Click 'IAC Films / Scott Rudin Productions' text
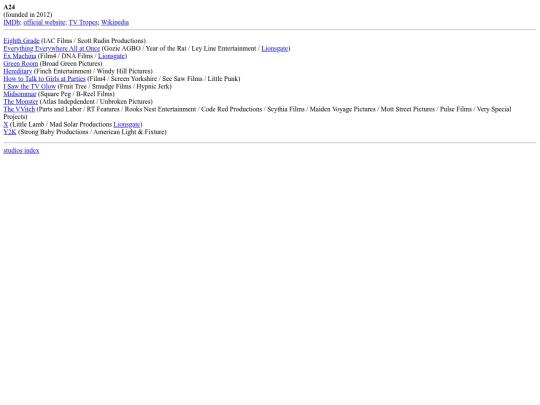 [x=93, y=41]
